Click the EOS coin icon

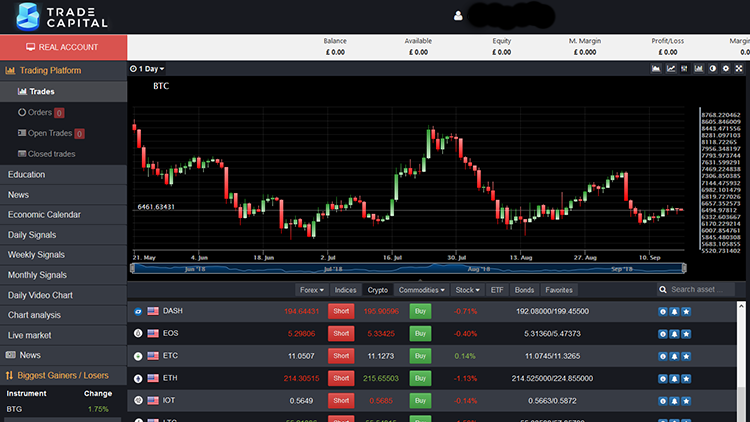138,333
